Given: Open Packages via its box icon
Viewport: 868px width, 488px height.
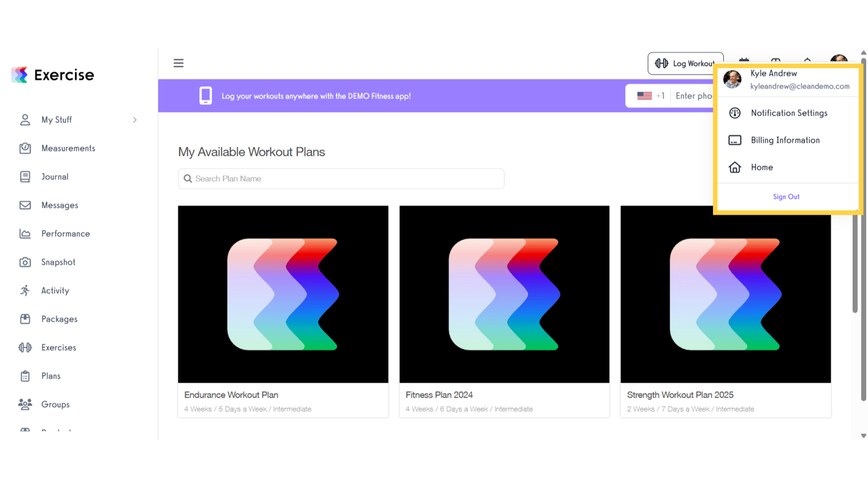Looking at the screenshot, I should pyautogui.click(x=25, y=319).
